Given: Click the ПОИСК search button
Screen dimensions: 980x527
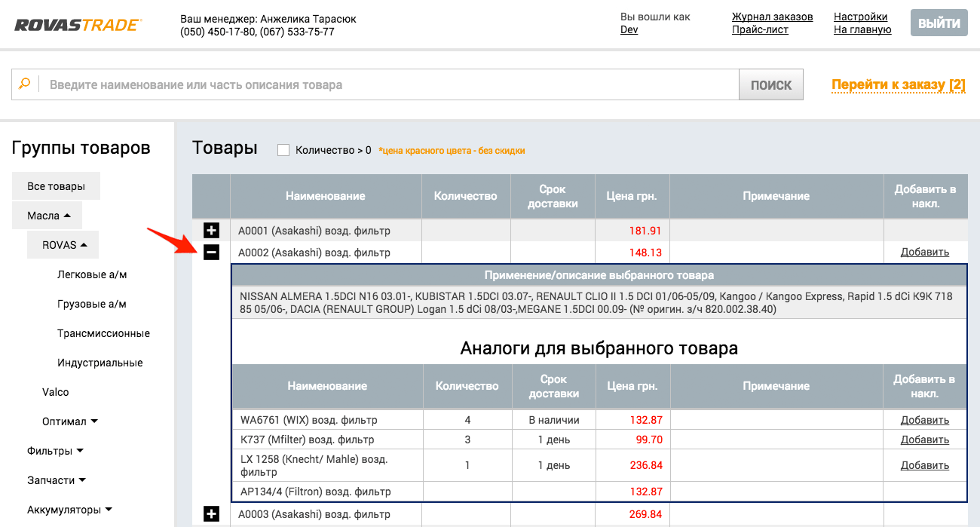Looking at the screenshot, I should (x=771, y=85).
